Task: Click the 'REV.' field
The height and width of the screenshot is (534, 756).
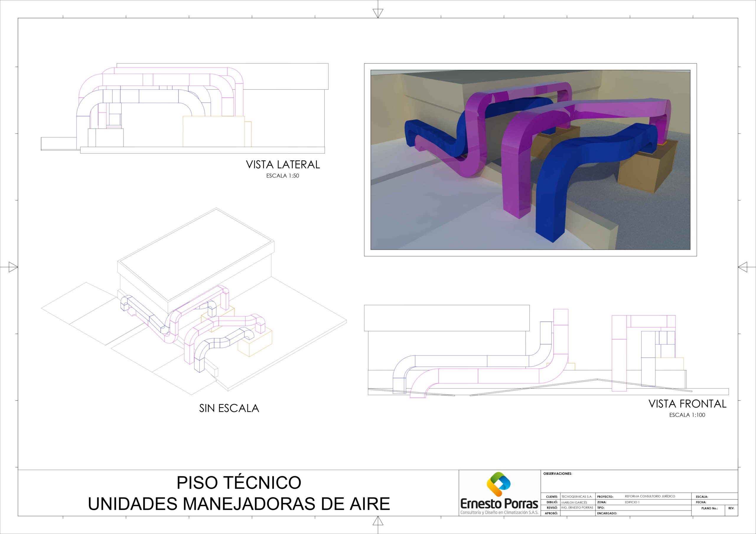Action: [731, 508]
